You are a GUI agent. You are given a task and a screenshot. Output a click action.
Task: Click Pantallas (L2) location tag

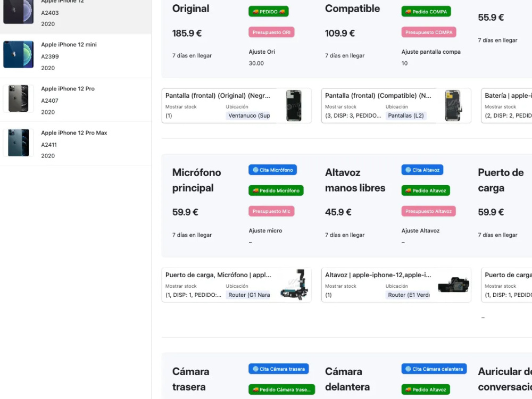point(406,115)
